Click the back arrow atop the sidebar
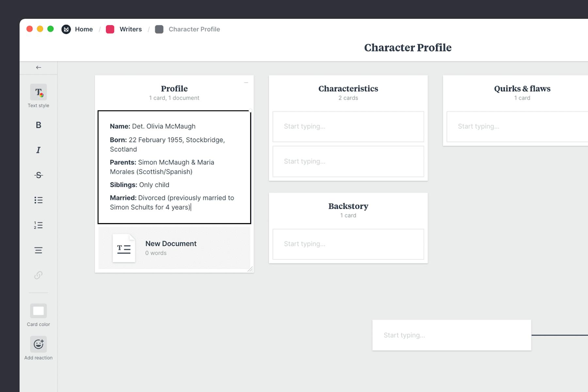This screenshot has height=392, width=588. [39, 67]
